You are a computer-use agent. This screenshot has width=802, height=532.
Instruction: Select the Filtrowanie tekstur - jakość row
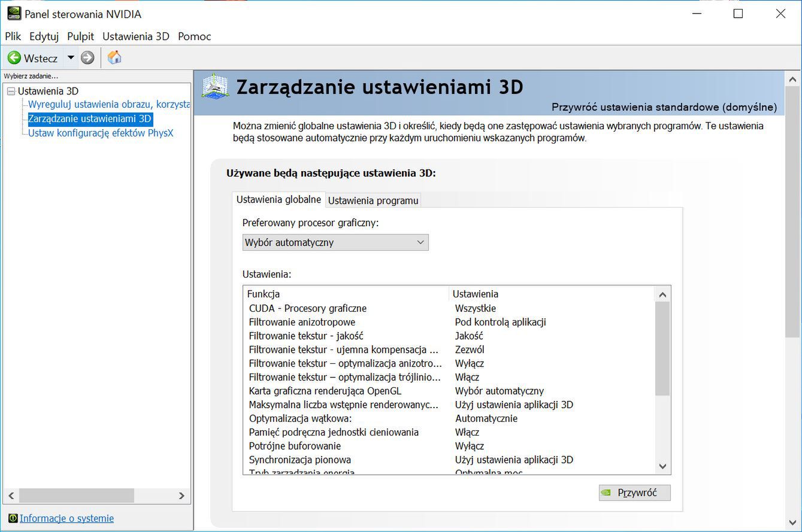pos(449,336)
